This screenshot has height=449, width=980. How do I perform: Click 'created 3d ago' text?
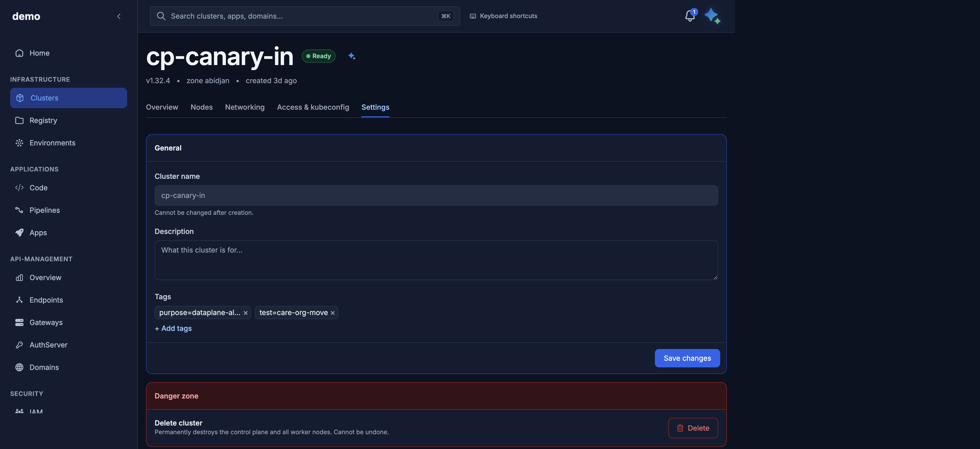point(271,81)
